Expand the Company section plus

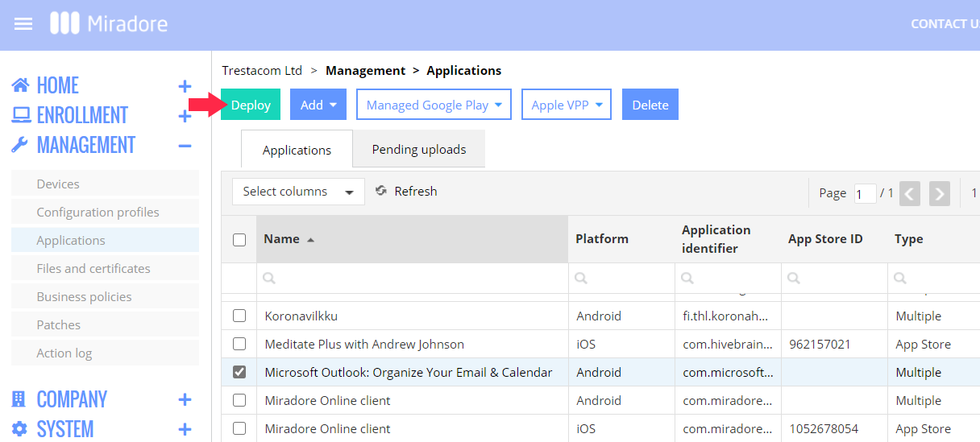point(185,400)
